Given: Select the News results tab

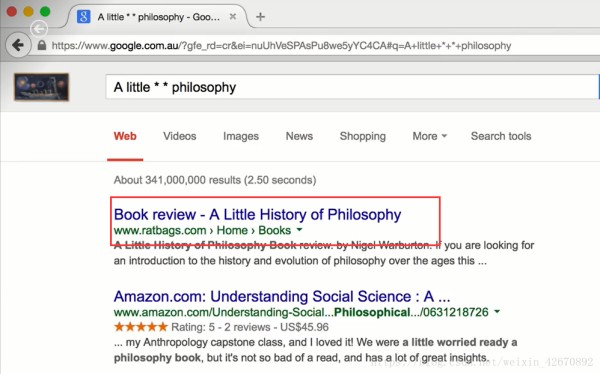Looking at the screenshot, I should 299,136.
